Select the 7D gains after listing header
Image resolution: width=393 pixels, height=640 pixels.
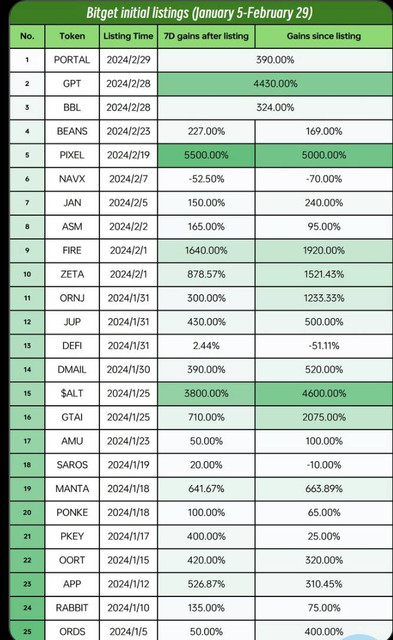pos(206,36)
